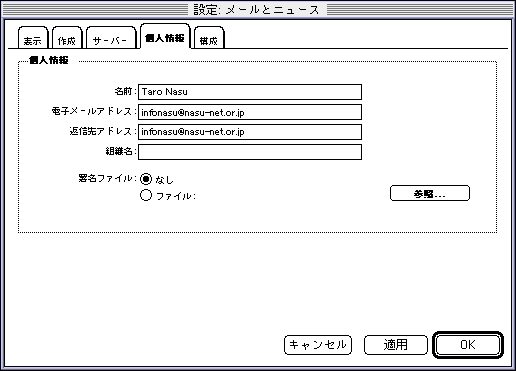This screenshot has width=516, height=371.
Task: Click the 個人情報 group box heading
Action: point(49,60)
